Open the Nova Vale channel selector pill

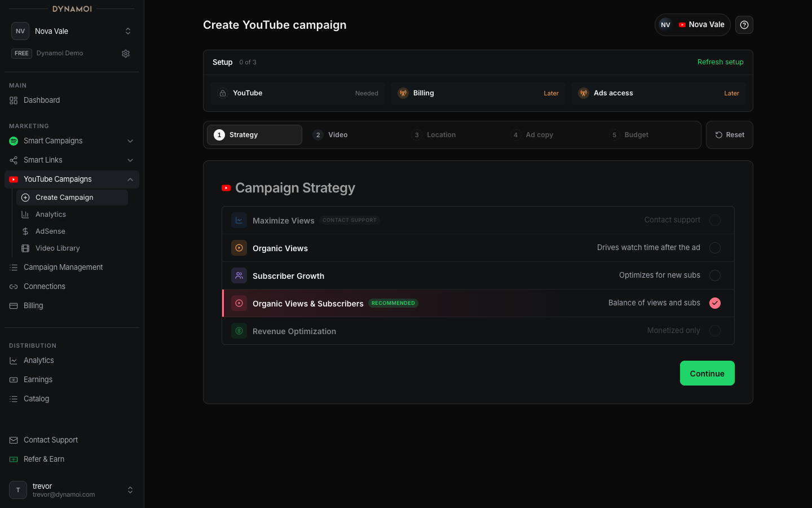coord(692,25)
